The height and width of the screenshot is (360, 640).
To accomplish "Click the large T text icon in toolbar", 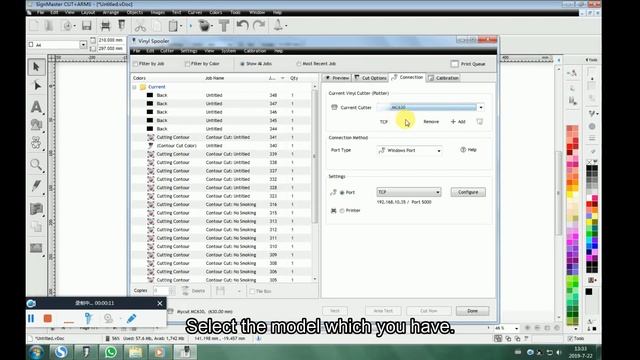I will 224,26.
